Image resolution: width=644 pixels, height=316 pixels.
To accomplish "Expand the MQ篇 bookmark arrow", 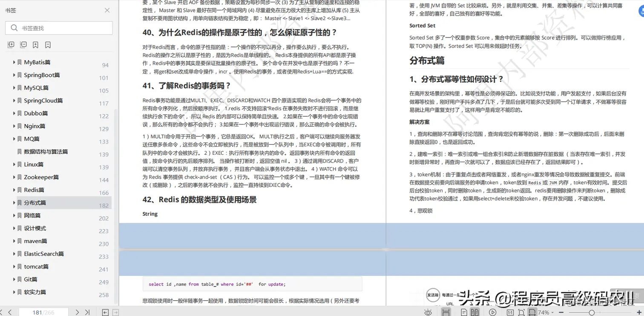I will point(14,139).
